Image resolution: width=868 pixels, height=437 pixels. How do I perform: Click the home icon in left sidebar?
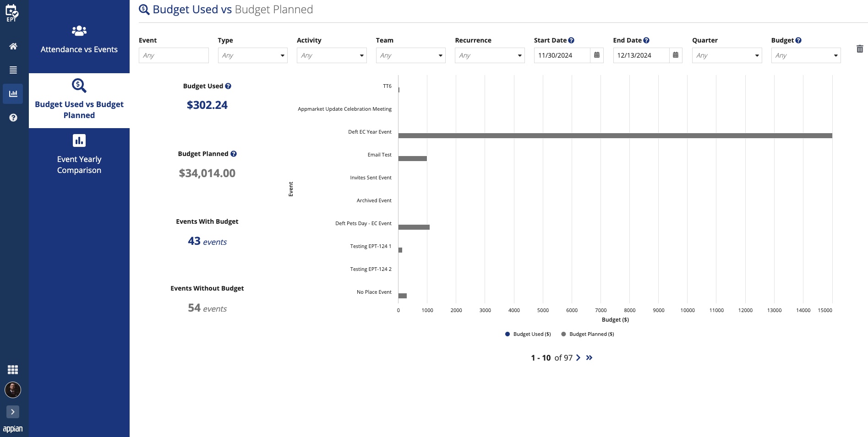pos(13,46)
